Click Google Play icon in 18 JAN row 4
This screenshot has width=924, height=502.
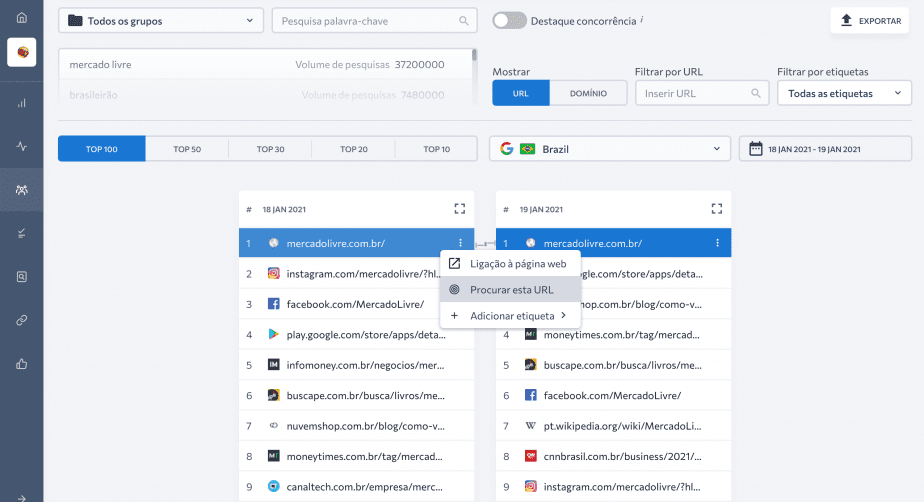273,334
